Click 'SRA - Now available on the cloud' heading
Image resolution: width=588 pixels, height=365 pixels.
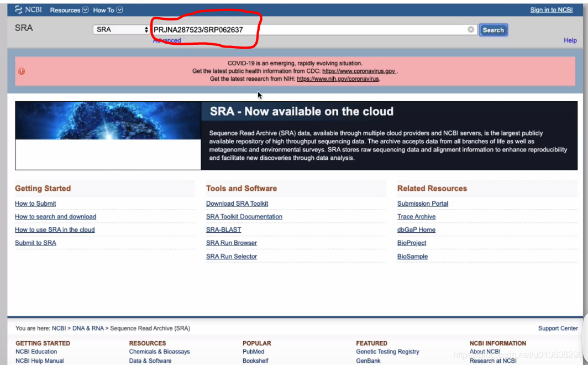pos(302,111)
